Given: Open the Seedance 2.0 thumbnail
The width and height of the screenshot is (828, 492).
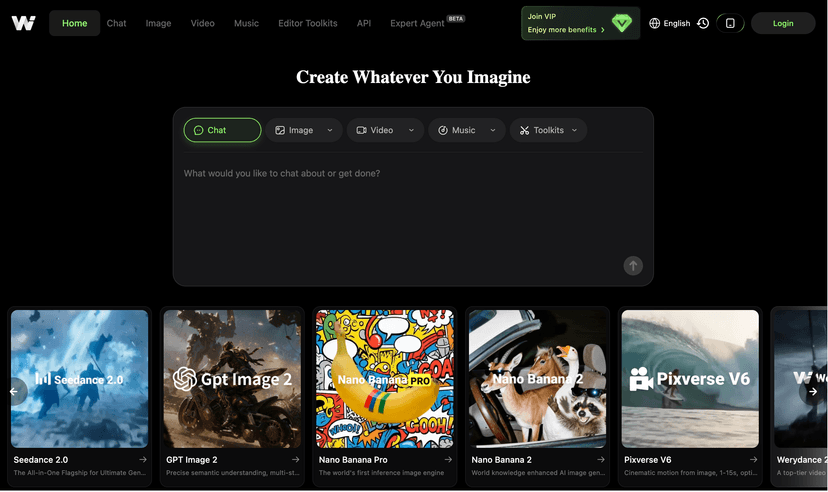Looking at the screenshot, I should (x=80, y=379).
